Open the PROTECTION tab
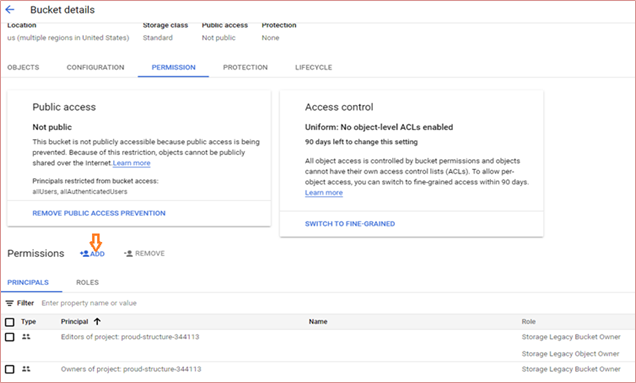 pos(245,67)
